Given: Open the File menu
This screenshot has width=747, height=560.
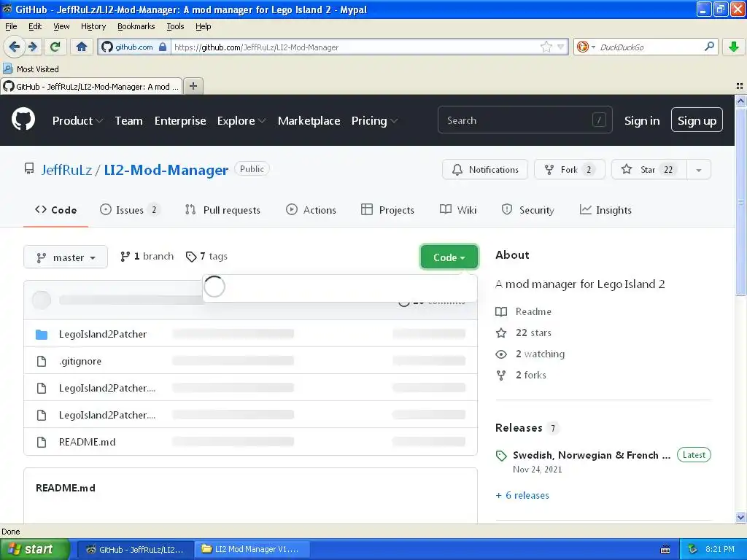Looking at the screenshot, I should [x=11, y=26].
